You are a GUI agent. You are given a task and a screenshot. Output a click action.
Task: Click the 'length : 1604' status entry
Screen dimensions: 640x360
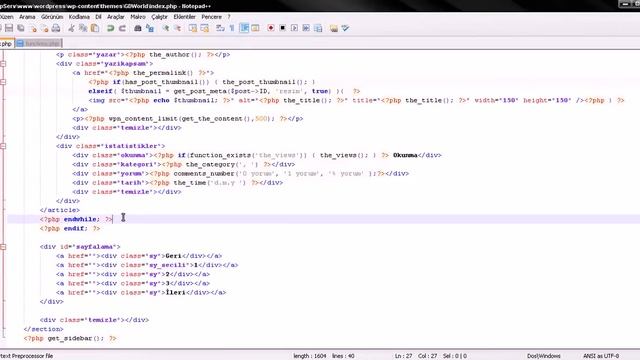tap(310, 356)
